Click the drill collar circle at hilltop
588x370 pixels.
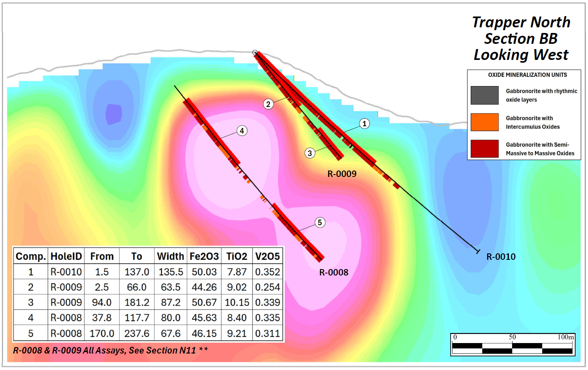click(x=255, y=53)
